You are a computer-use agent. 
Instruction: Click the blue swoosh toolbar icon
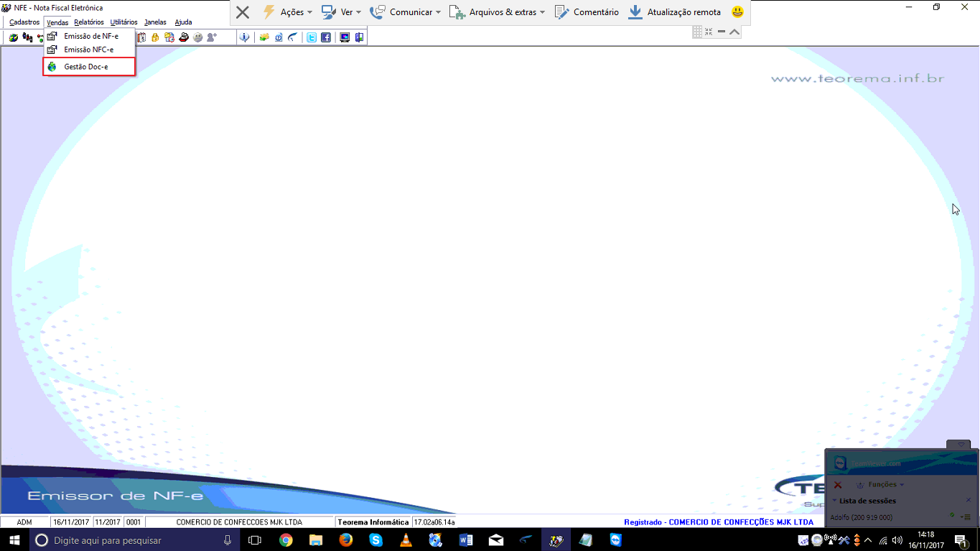pyautogui.click(x=292, y=37)
